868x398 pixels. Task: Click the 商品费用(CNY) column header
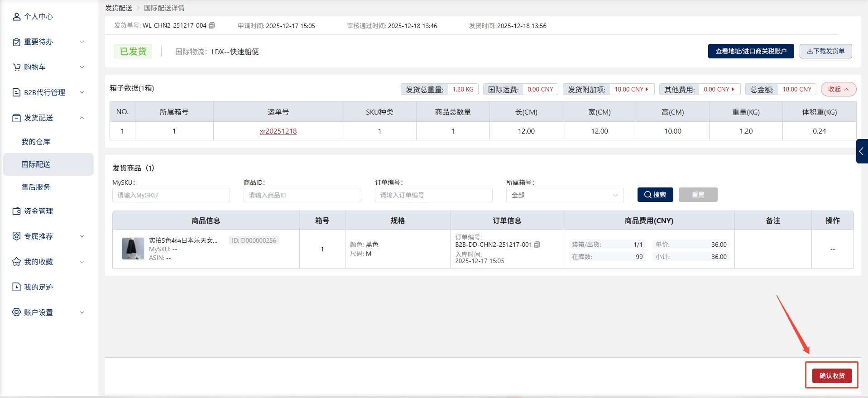pos(649,221)
